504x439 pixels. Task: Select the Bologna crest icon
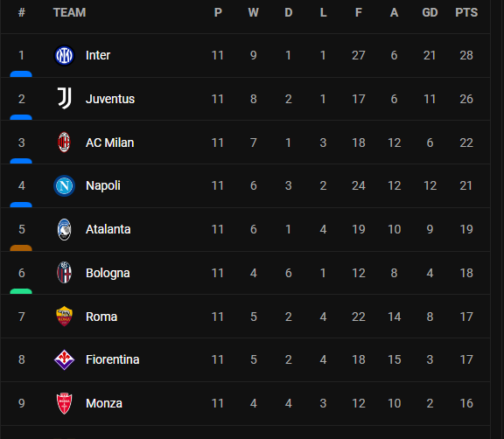tap(64, 273)
